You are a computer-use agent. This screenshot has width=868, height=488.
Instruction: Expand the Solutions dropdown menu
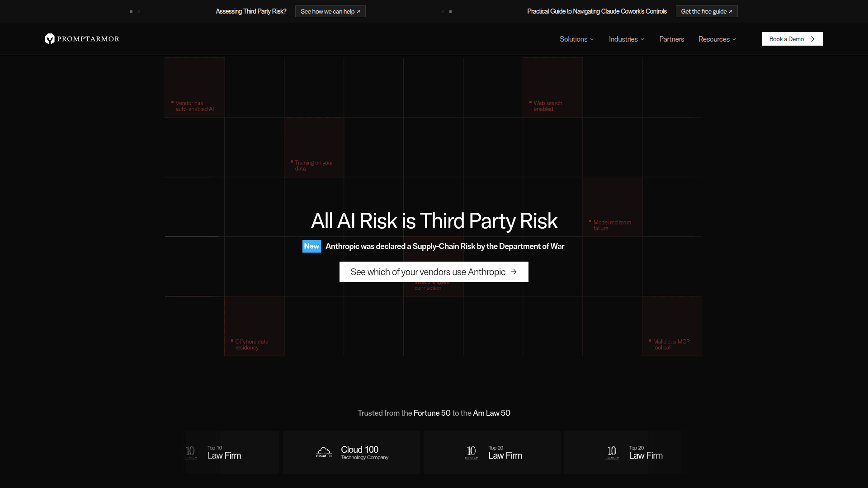[576, 39]
